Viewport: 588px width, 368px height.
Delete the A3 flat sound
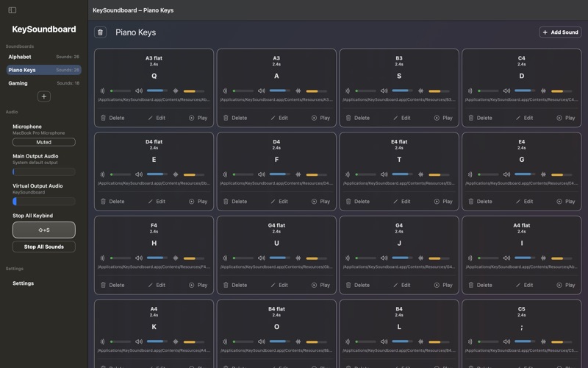coord(112,118)
